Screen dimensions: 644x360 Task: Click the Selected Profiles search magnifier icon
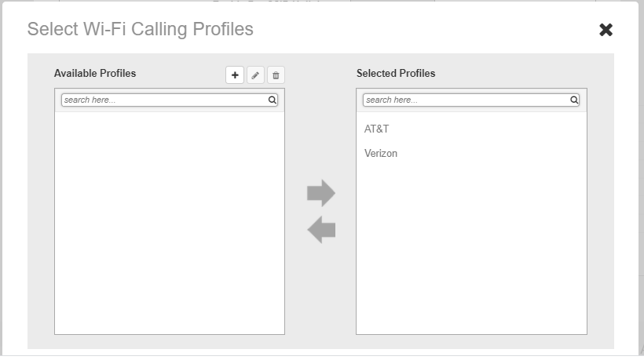click(574, 100)
